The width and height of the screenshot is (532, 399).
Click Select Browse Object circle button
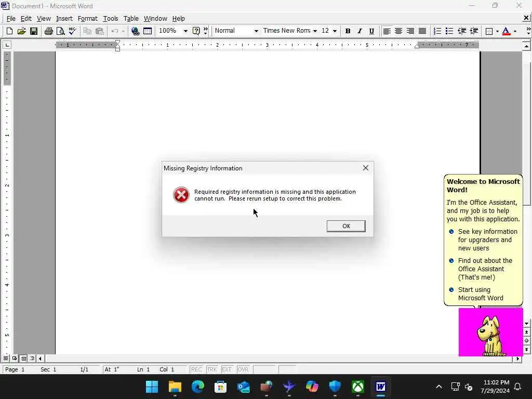[527, 341]
